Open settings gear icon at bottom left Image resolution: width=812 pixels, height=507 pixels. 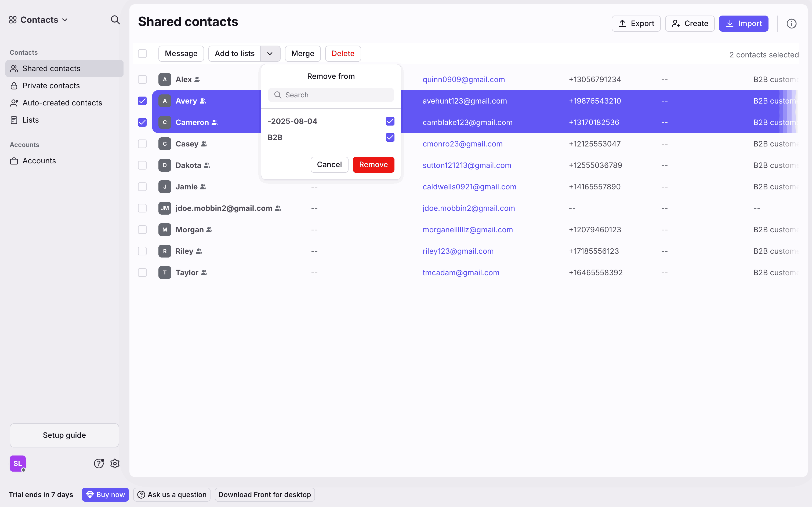(115, 464)
